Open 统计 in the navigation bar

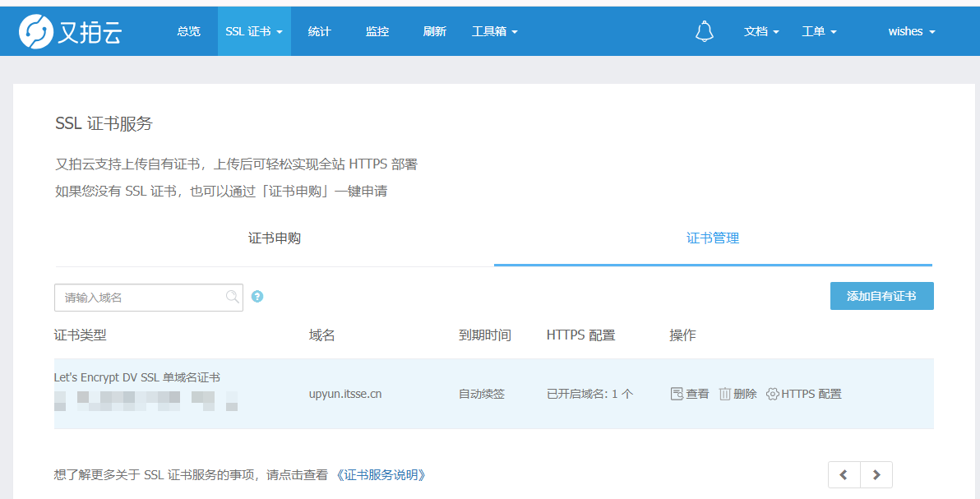click(x=319, y=31)
